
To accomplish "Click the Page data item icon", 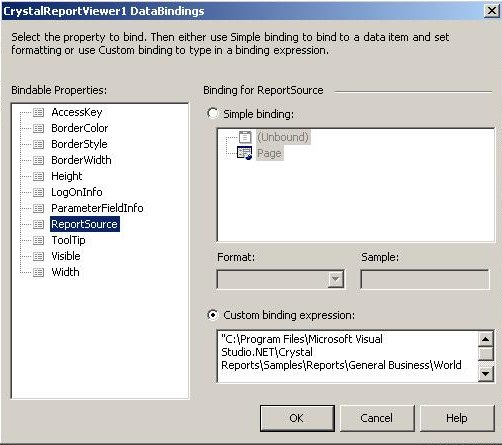I will (244, 153).
